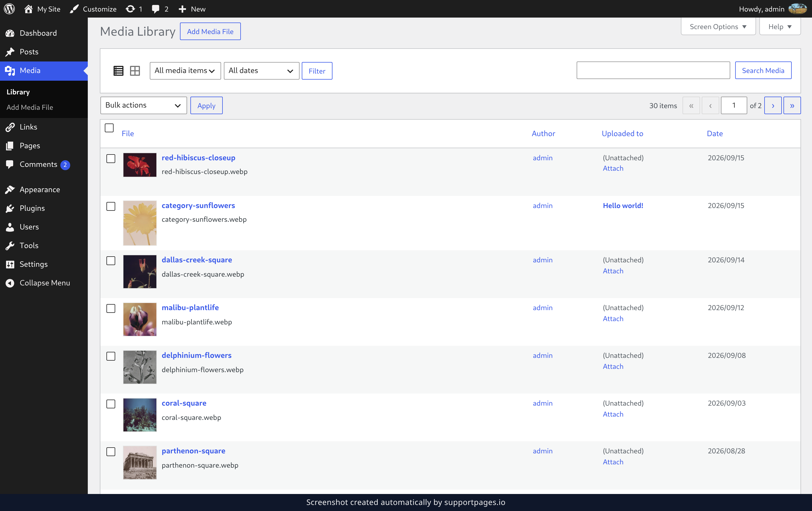The width and height of the screenshot is (812, 511).
Task: Check the category-sunflowers row checkbox
Action: [111, 206]
